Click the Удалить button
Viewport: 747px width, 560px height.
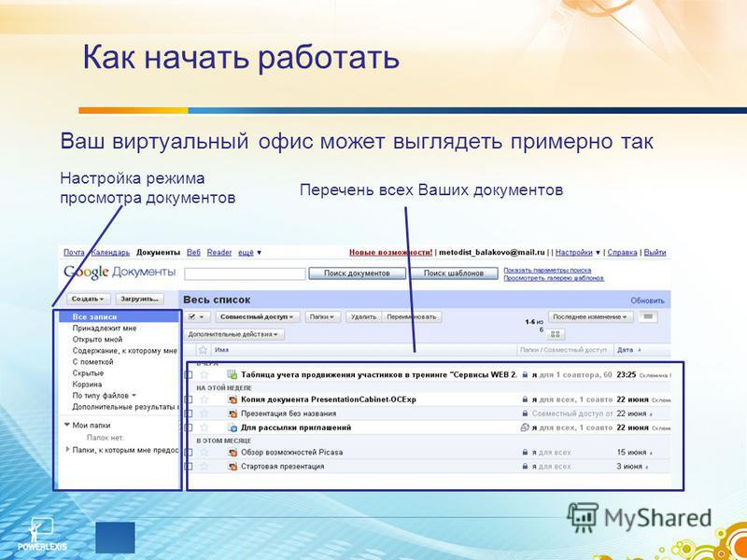click(x=364, y=316)
